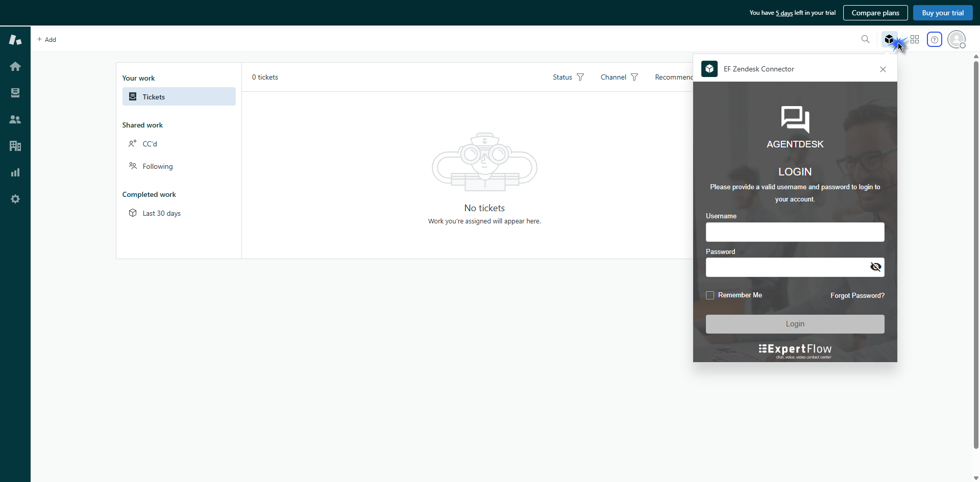Viewport: 980px width, 482px height.
Task: Open user profile avatar menu
Action: point(956,39)
